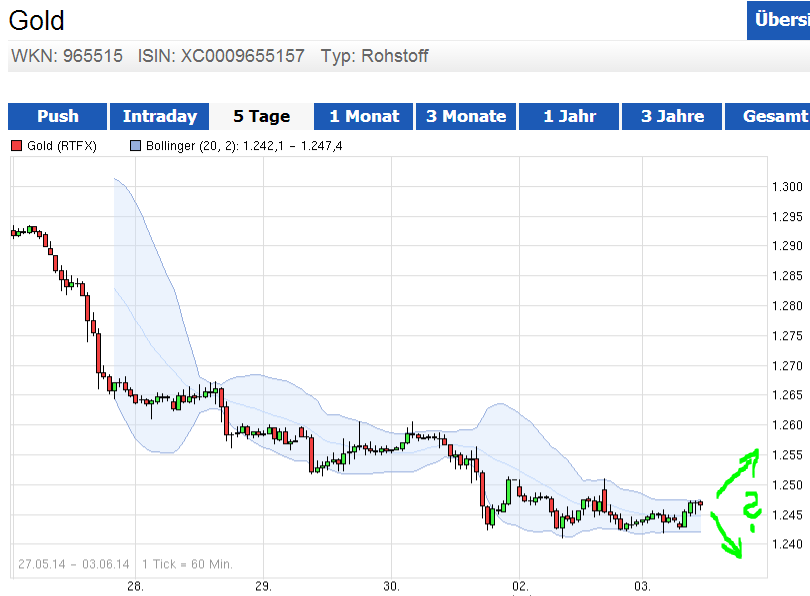810x596 pixels.
Task: Click the 1.285 price axis label
Action: (787, 276)
